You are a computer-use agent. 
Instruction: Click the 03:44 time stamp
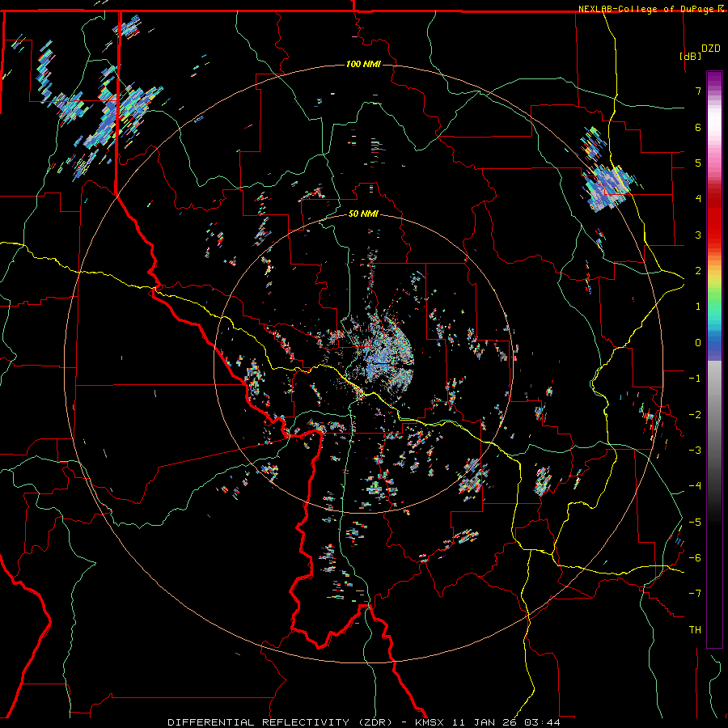pyautogui.click(x=542, y=722)
